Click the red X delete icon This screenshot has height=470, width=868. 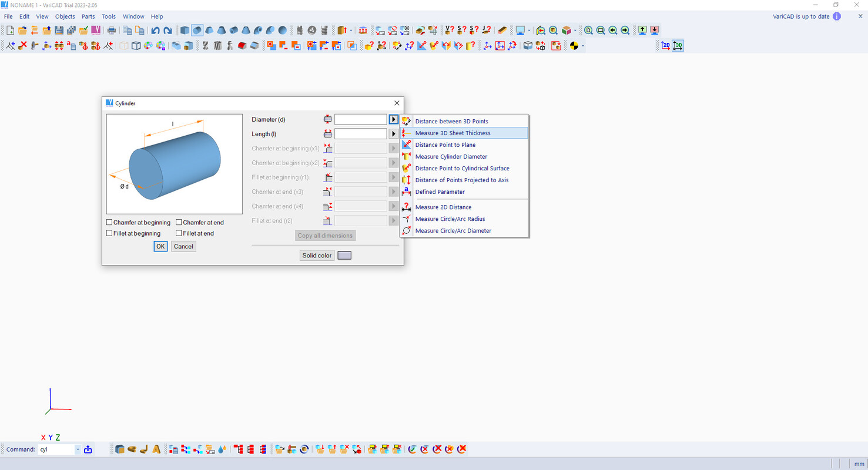pos(23,45)
